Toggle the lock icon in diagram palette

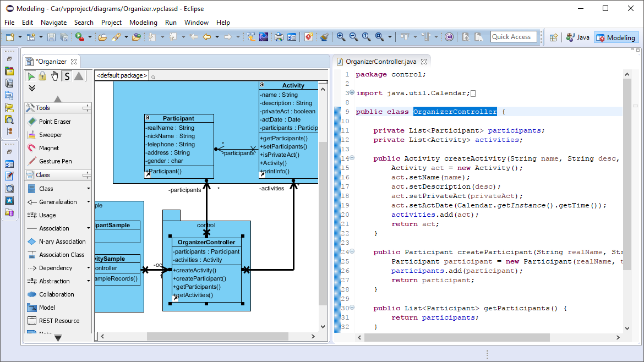(42, 76)
